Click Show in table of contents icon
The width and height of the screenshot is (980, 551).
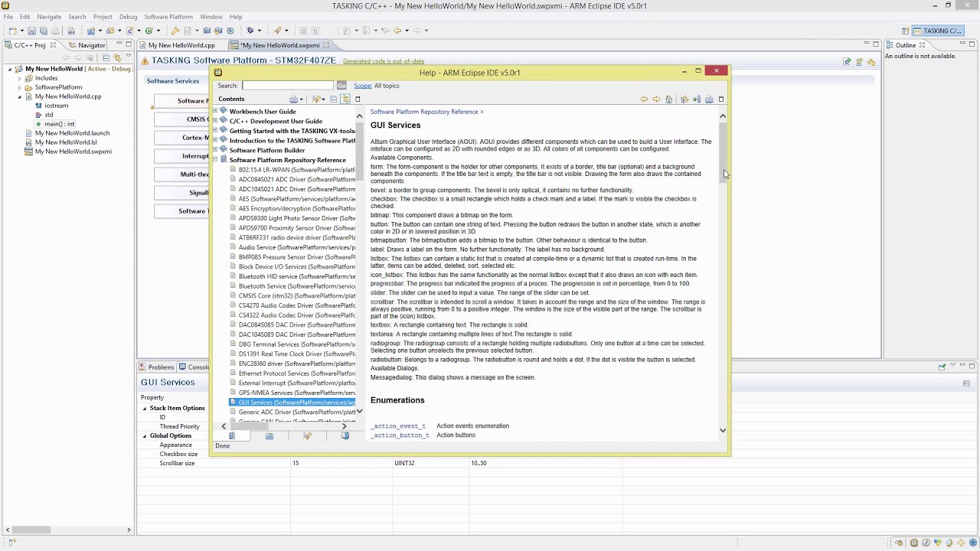684,99
